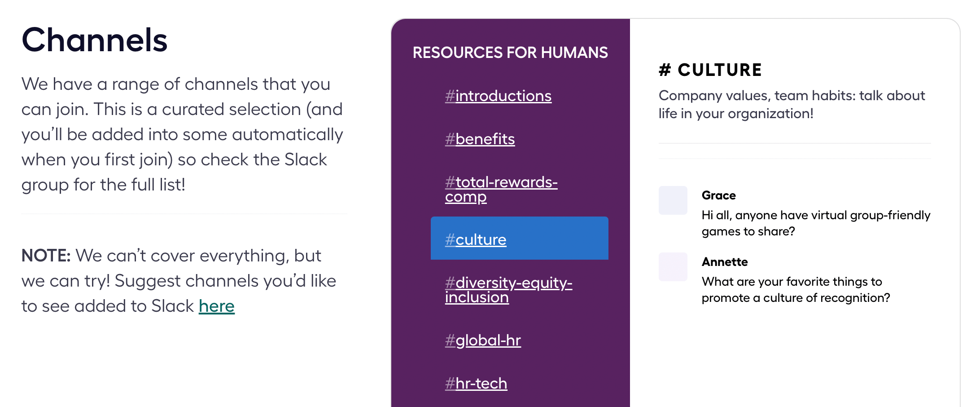Open the #introductions channel
The width and height of the screenshot is (980, 407).
(498, 96)
